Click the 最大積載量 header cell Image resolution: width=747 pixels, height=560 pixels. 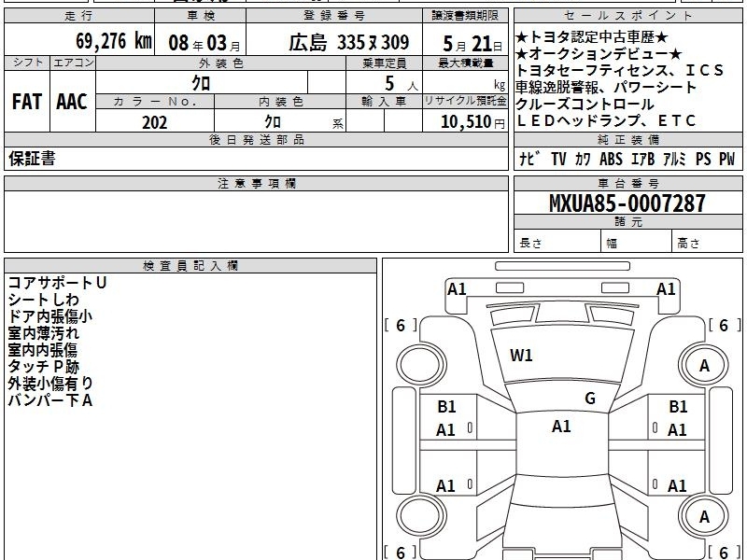click(x=465, y=63)
